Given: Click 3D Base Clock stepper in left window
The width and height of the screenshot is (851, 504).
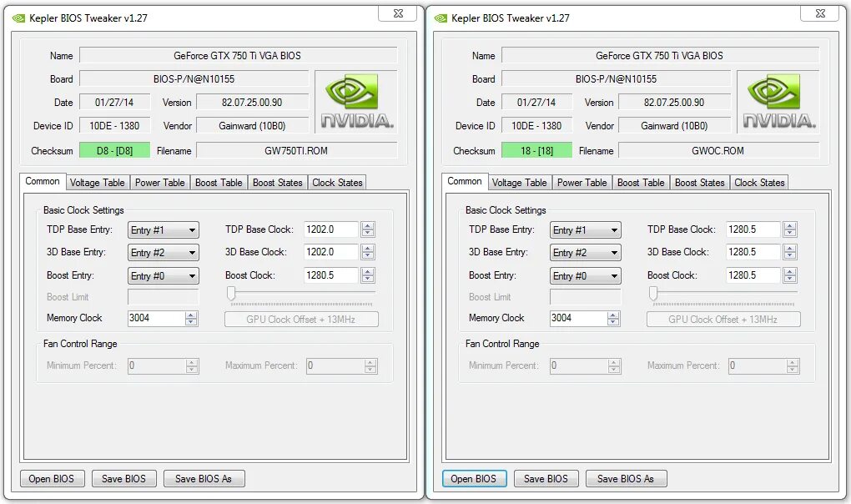Looking at the screenshot, I should click(367, 252).
